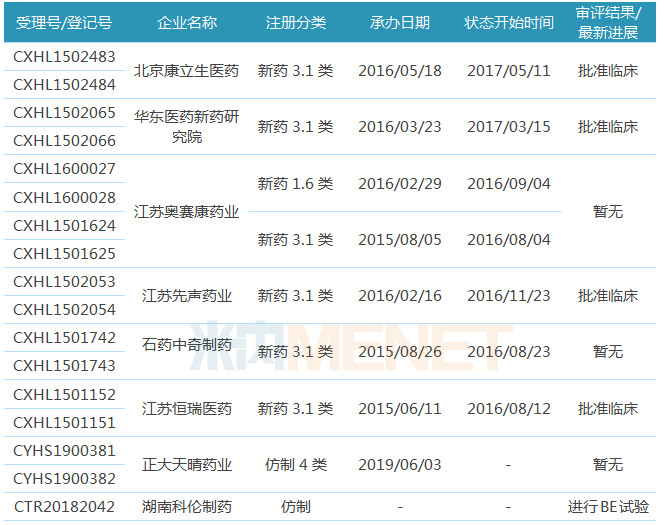Select cell CXHL1502053
The height and width of the screenshot is (525, 666).
(64, 282)
